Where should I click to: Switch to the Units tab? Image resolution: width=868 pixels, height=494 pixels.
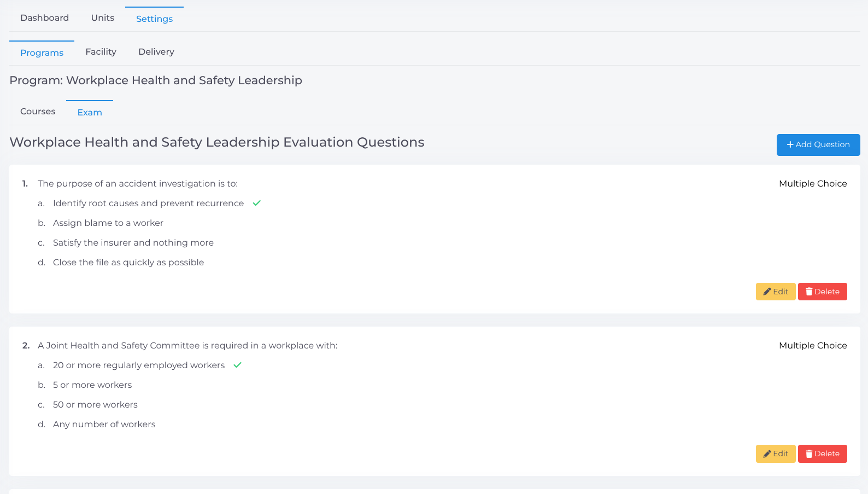[x=103, y=18]
